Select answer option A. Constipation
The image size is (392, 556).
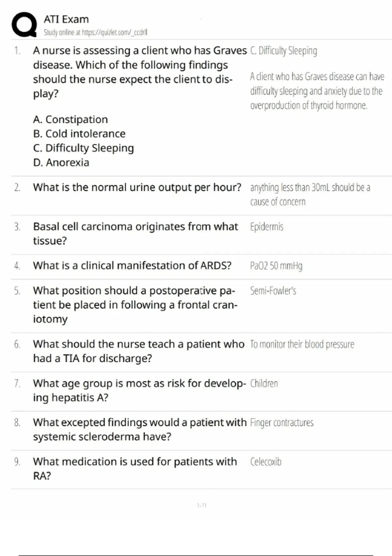pyautogui.click(x=70, y=119)
